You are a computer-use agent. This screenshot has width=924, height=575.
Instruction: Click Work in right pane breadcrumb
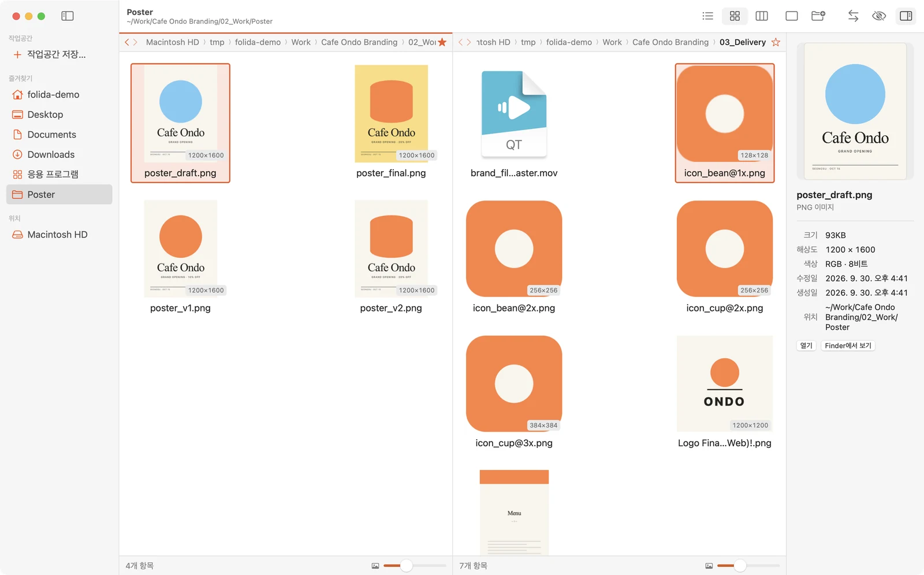click(x=612, y=42)
